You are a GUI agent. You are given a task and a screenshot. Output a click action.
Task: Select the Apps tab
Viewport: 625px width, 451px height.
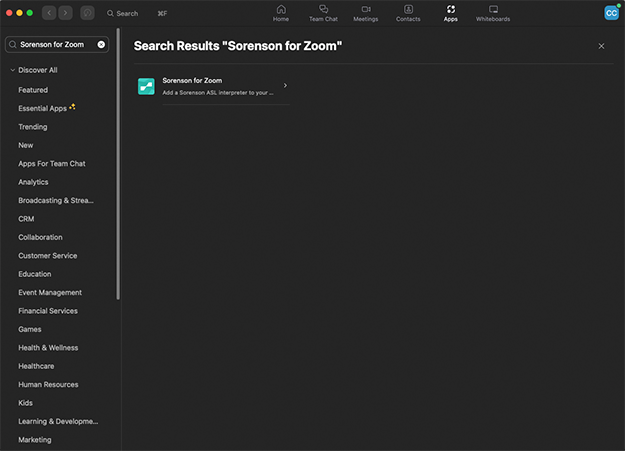pyautogui.click(x=450, y=13)
